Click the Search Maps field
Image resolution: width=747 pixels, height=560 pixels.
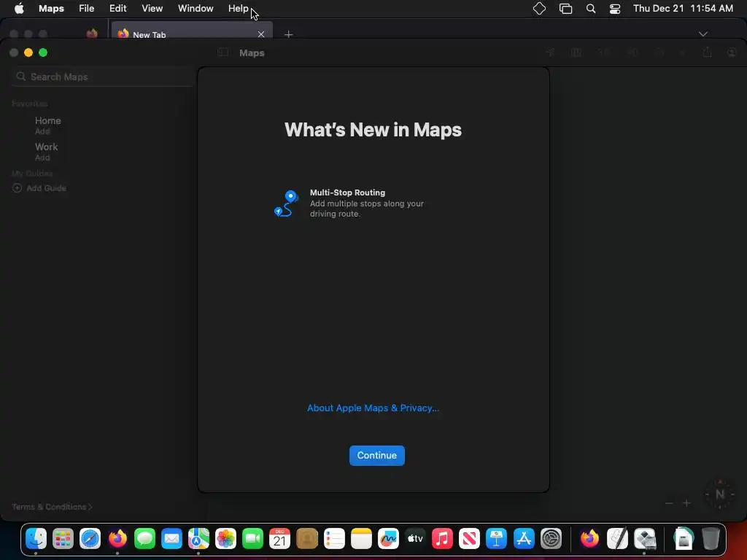pos(102,77)
